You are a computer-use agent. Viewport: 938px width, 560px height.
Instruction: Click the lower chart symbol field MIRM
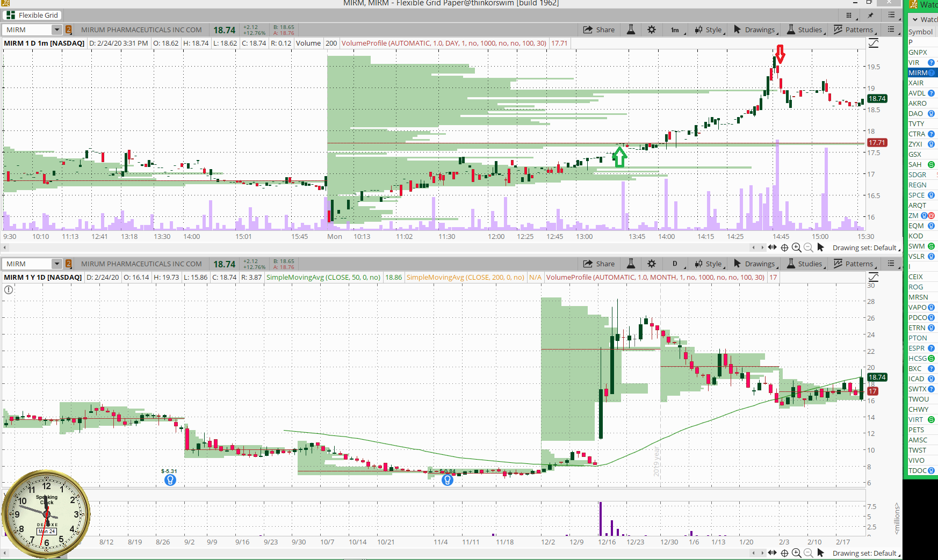point(27,264)
